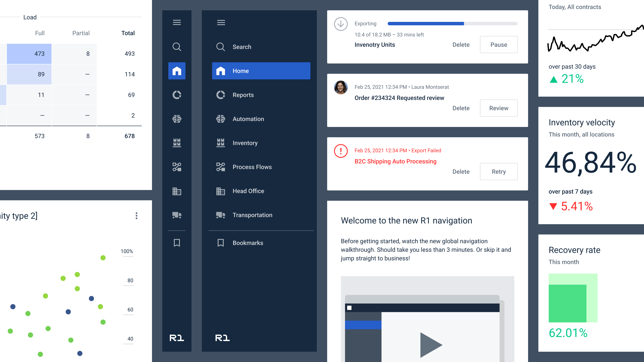This screenshot has width=644, height=362.
Task: Click the 493 total cell
Action: click(x=129, y=54)
